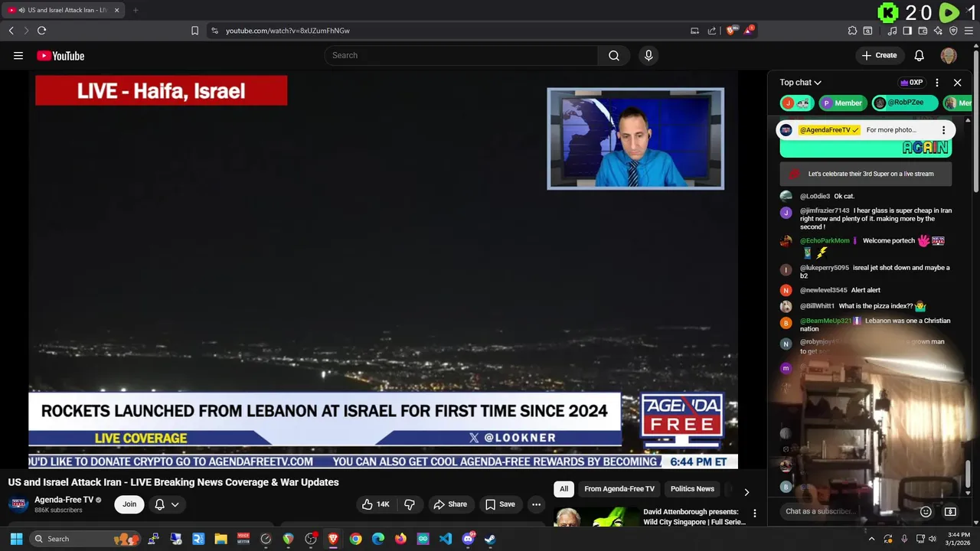Click pinned @AgendaFreeTV message banner
The image size is (980, 551).
tap(865, 130)
